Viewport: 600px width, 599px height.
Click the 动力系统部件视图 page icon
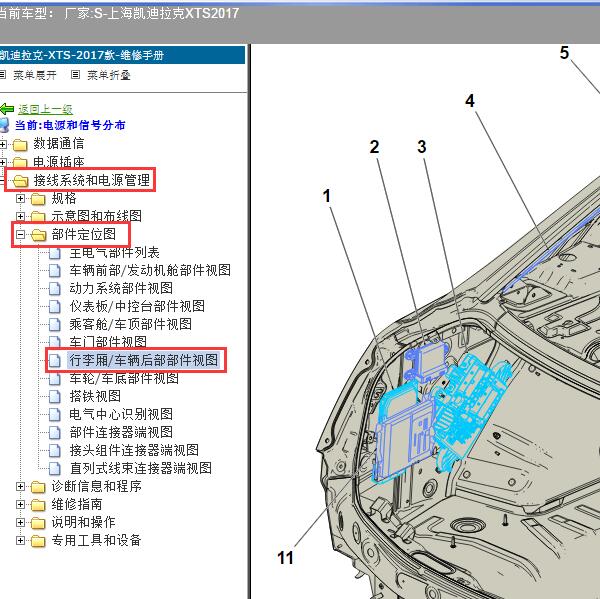point(55,289)
